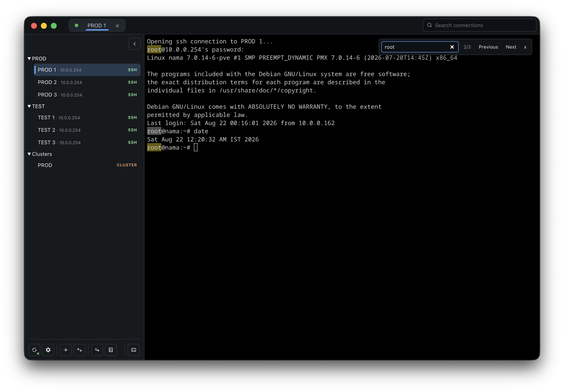This screenshot has height=392, width=564.
Task: Open the TEST 3 connection
Action: (87, 142)
